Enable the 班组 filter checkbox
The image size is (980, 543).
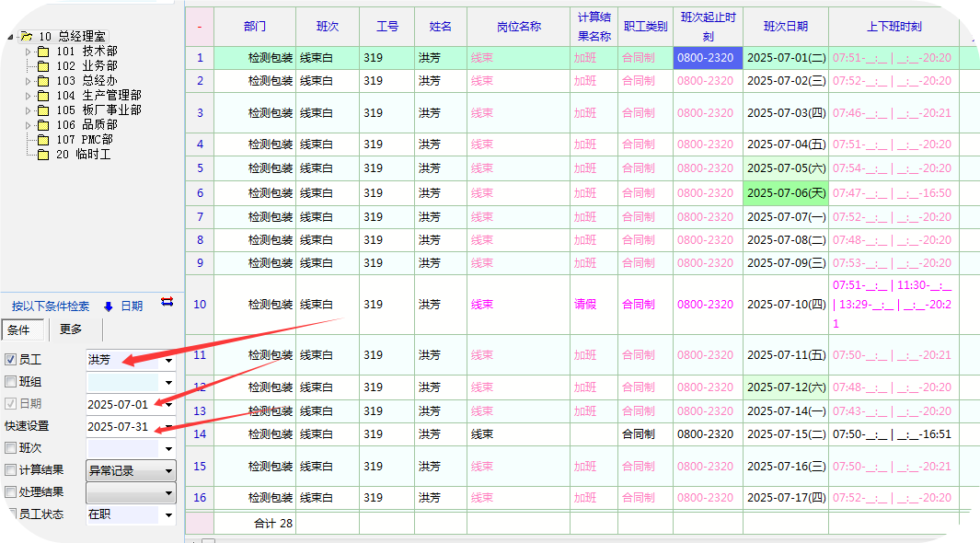(x=11, y=382)
